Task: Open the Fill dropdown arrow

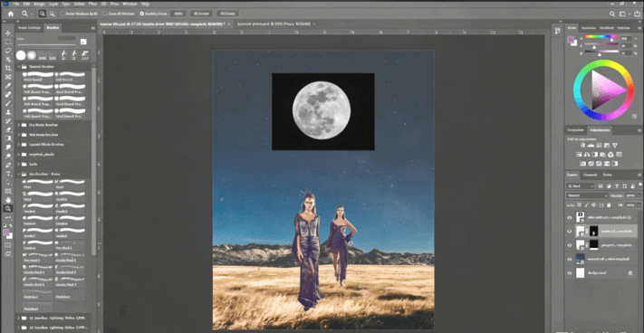Action: point(639,205)
